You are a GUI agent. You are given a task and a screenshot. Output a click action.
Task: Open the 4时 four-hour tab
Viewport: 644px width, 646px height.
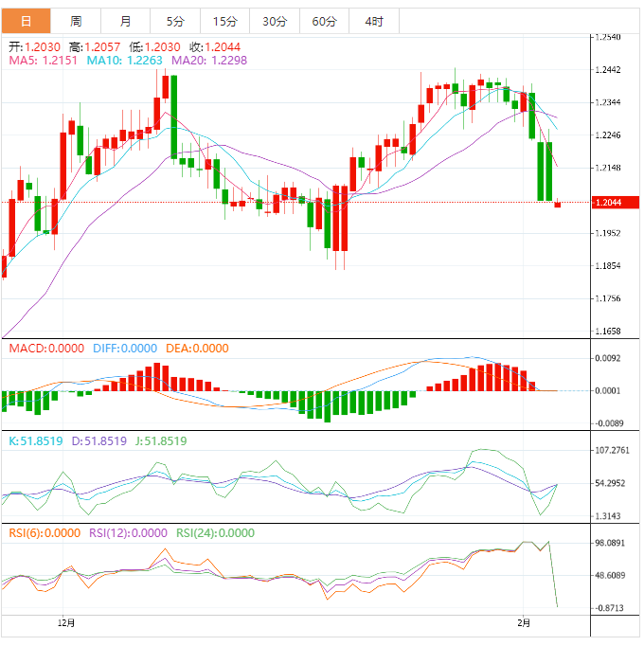tap(373, 21)
